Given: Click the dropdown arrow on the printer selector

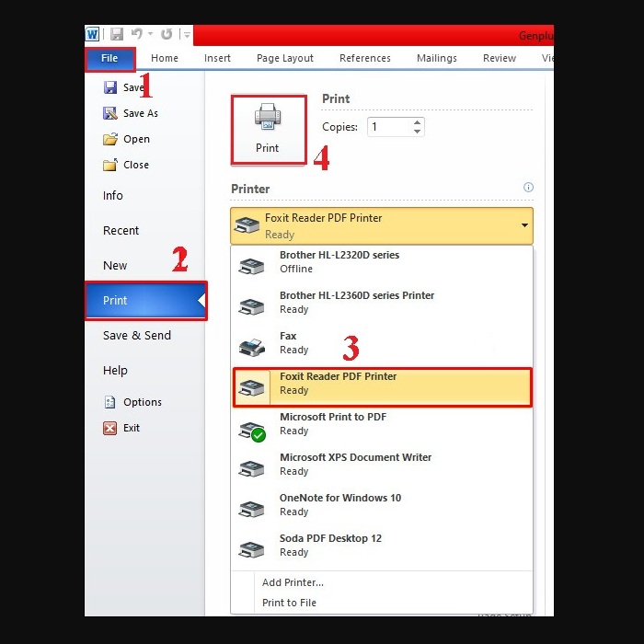Looking at the screenshot, I should [524, 225].
